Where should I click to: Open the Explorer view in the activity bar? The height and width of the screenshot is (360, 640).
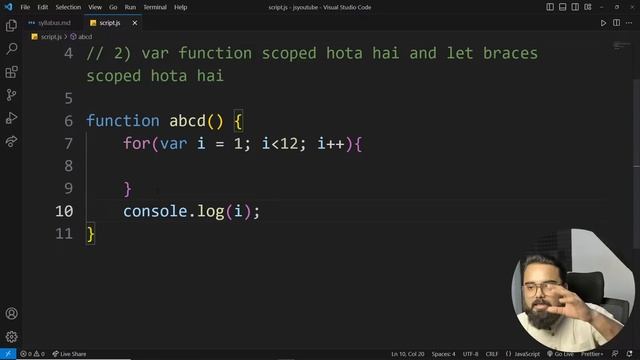pos(11,26)
